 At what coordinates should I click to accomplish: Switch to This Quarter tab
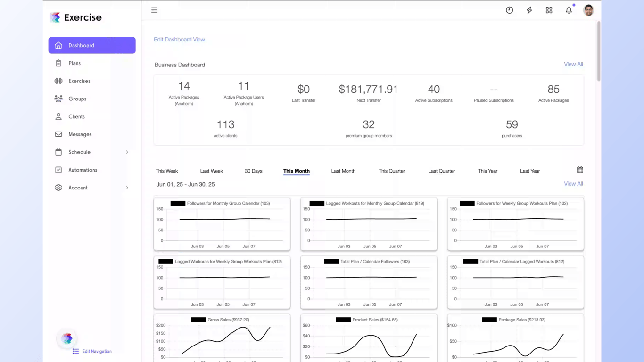coord(392,171)
